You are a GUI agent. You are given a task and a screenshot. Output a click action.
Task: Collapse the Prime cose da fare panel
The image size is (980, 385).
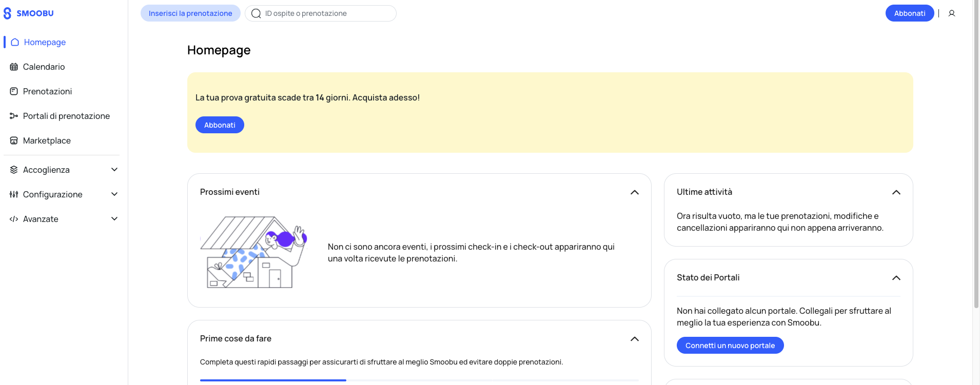(635, 339)
